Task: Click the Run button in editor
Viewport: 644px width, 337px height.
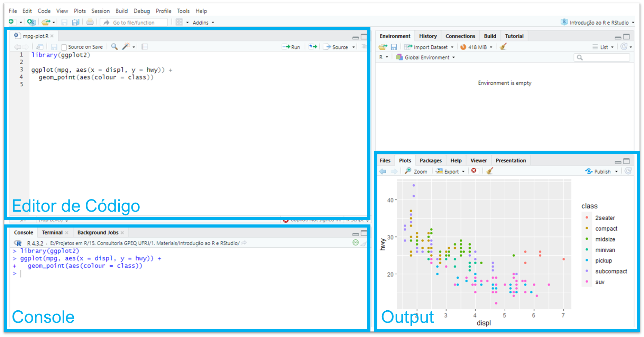Action: [x=291, y=47]
